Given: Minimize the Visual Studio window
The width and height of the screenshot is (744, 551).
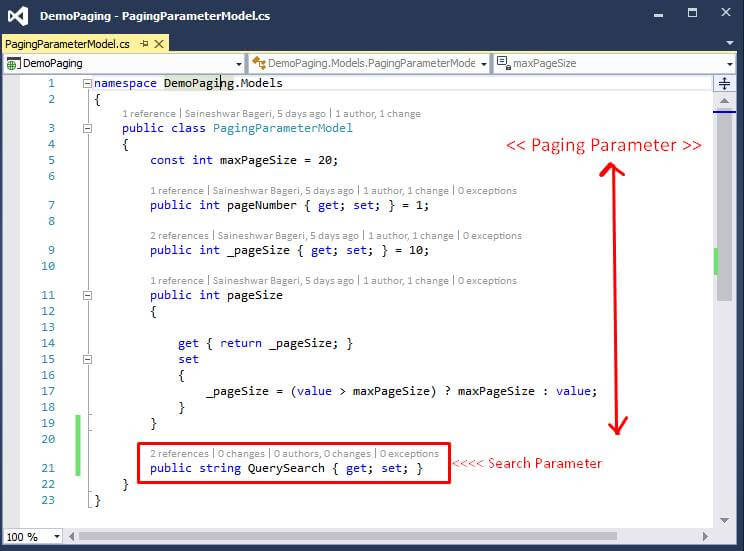Looking at the screenshot, I should pos(658,15).
